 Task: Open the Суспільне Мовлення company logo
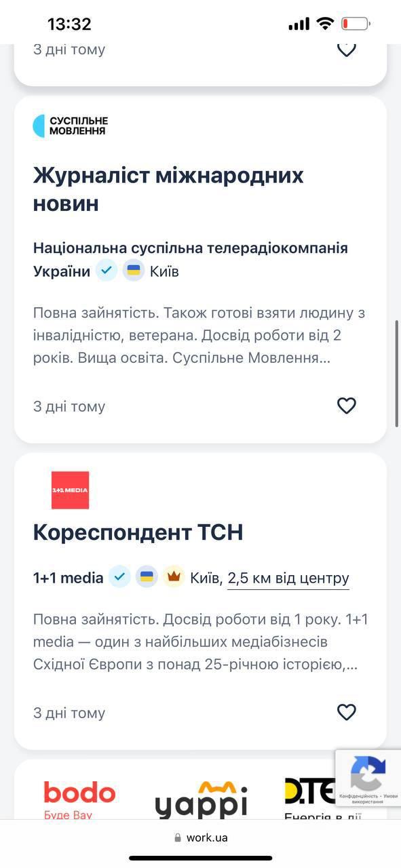[71, 125]
